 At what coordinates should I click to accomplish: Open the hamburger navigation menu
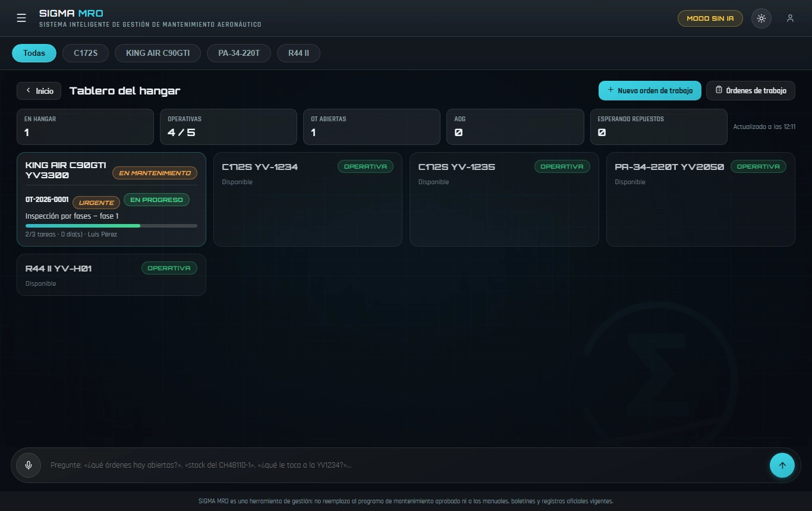(21, 18)
